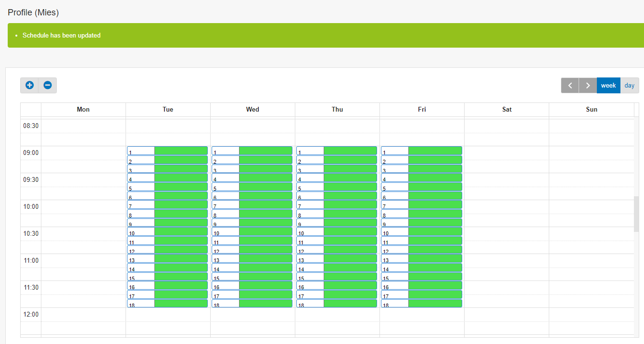The width and height of the screenshot is (644, 344).
Task: Switch to day view
Action: click(630, 85)
